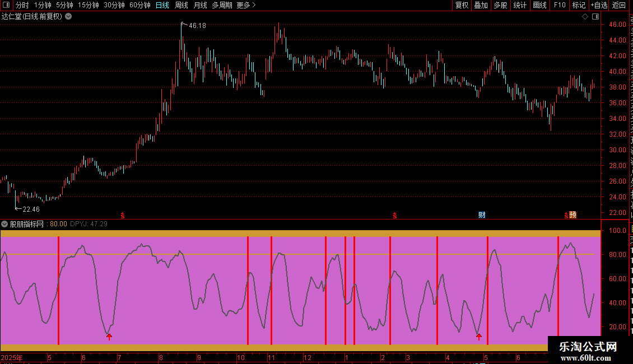633x364 pixels.
Task: Open the 画线 drawing tools
Action: (540, 5)
